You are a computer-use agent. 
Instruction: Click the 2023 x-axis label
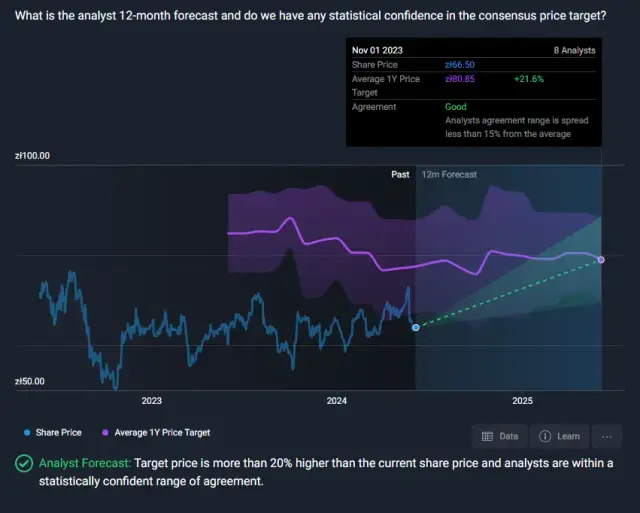[152, 401]
